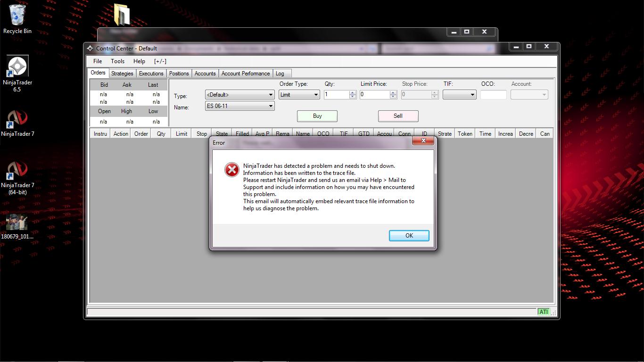Switch to the Positions tab
This screenshot has width=644, height=362.
pos(179,74)
